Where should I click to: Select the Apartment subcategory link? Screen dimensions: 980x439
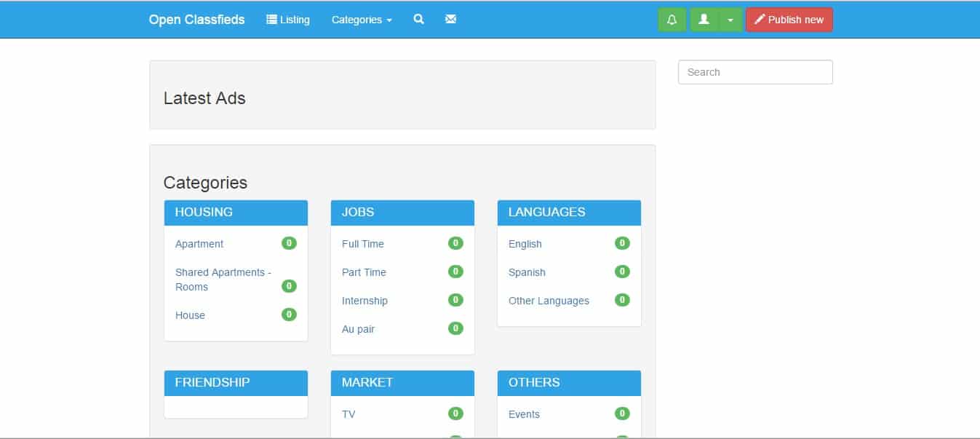tap(199, 244)
